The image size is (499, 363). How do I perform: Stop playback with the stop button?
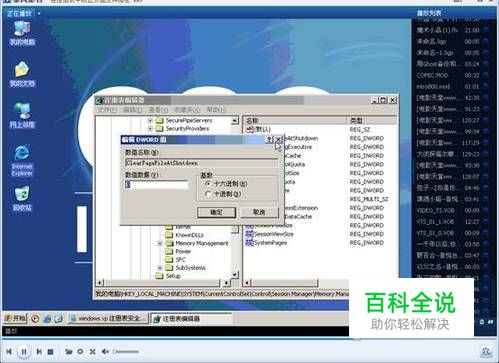tap(51, 351)
